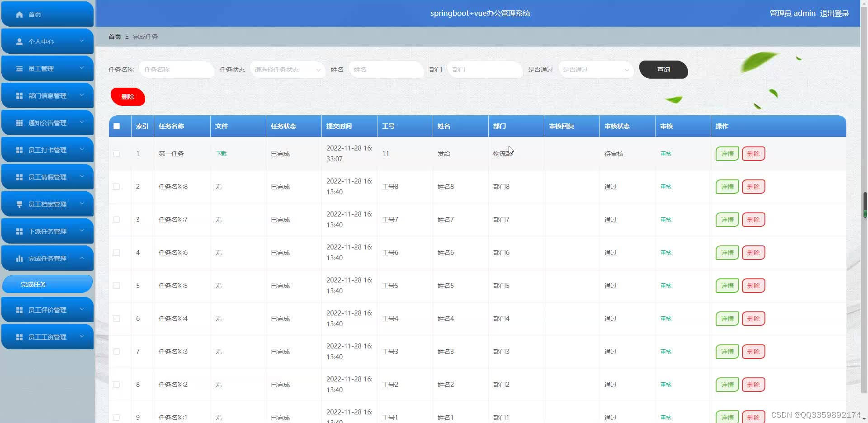The image size is (868, 423).
Task: Focus the 任务名称 search input field
Action: (176, 70)
